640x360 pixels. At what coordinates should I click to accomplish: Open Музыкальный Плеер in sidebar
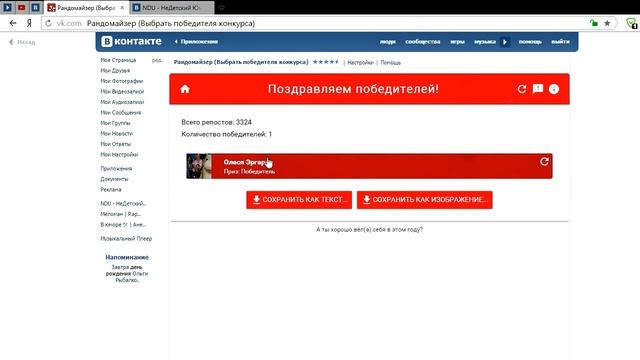[x=126, y=239]
